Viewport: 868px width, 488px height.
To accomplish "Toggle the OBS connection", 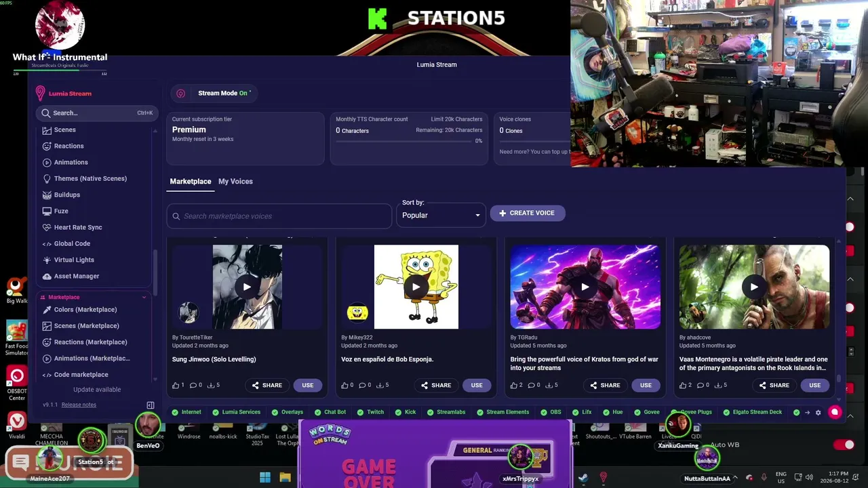I will [x=551, y=412].
